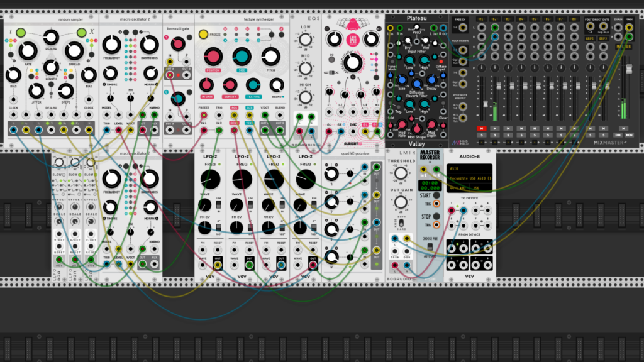This screenshot has height=362, width=644.
Task: Toggle yellow FREEZE button on texture synthesizer
Action: click(203, 34)
